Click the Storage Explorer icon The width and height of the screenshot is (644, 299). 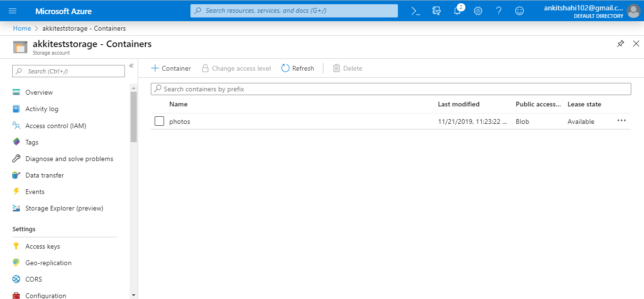(17, 208)
